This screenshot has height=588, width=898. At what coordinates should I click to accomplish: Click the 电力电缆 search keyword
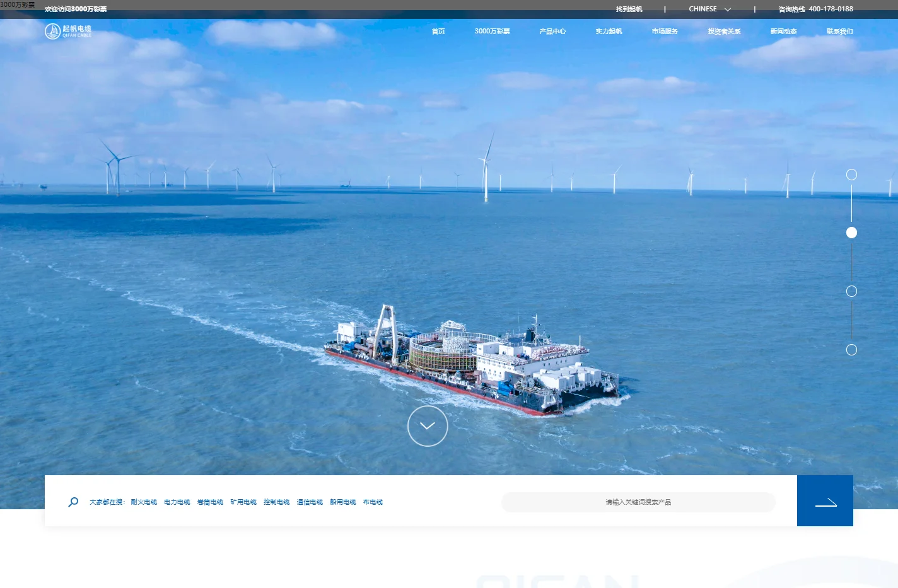177,502
